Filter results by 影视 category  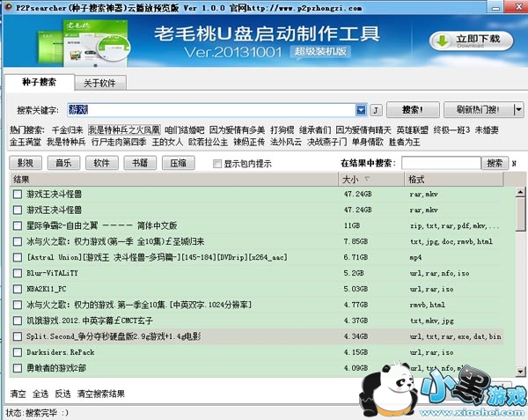[x=26, y=163]
